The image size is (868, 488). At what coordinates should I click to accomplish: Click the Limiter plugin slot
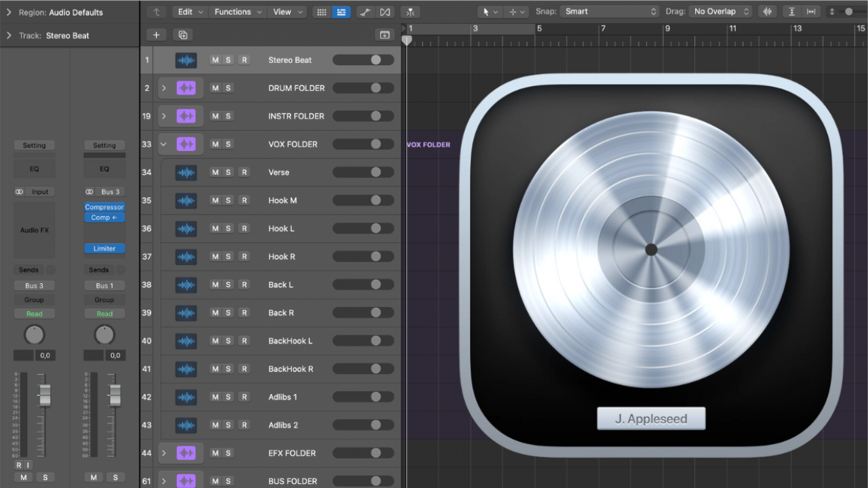(104, 249)
